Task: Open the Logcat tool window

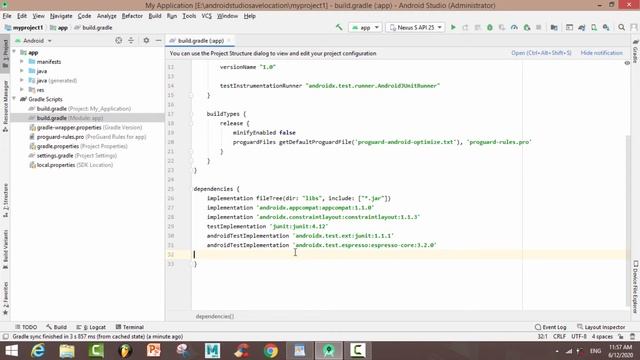Action: [91, 327]
